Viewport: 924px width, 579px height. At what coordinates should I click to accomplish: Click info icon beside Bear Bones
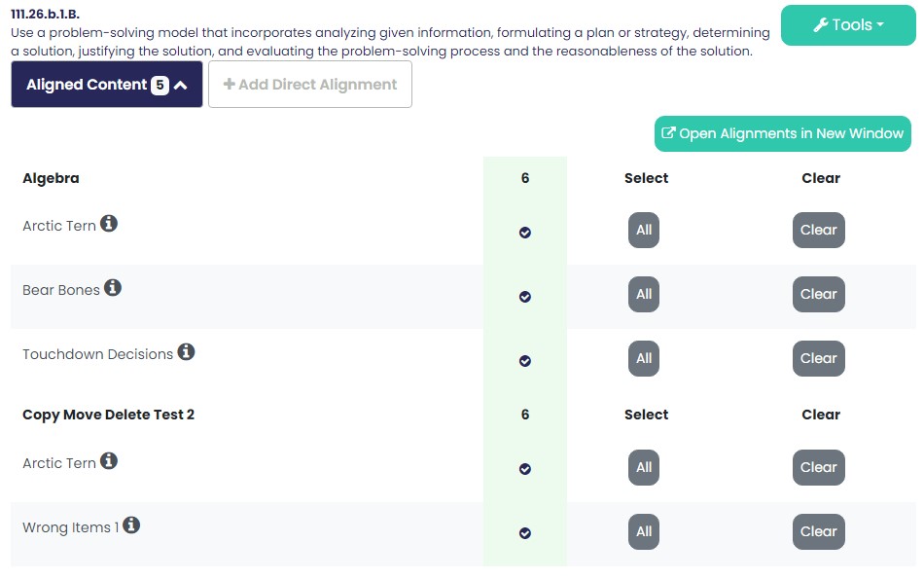pyautogui.click(x=113, y=288)
